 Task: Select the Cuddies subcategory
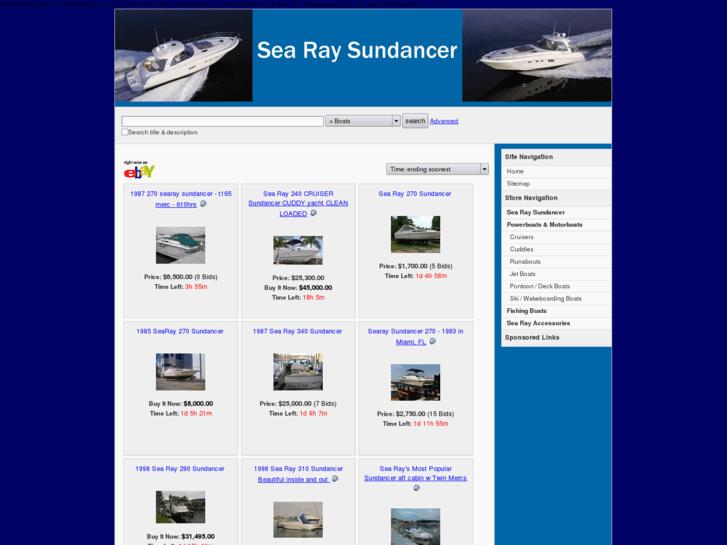click(x=521, y=249)
